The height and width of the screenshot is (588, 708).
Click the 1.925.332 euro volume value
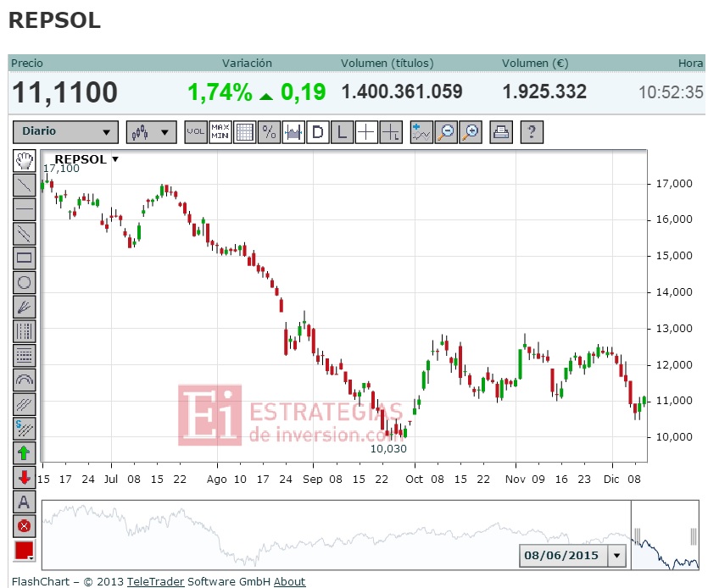coord(544,92)
